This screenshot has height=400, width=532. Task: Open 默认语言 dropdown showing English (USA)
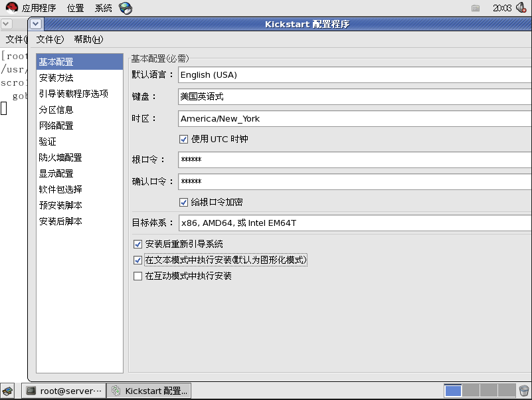355,74
